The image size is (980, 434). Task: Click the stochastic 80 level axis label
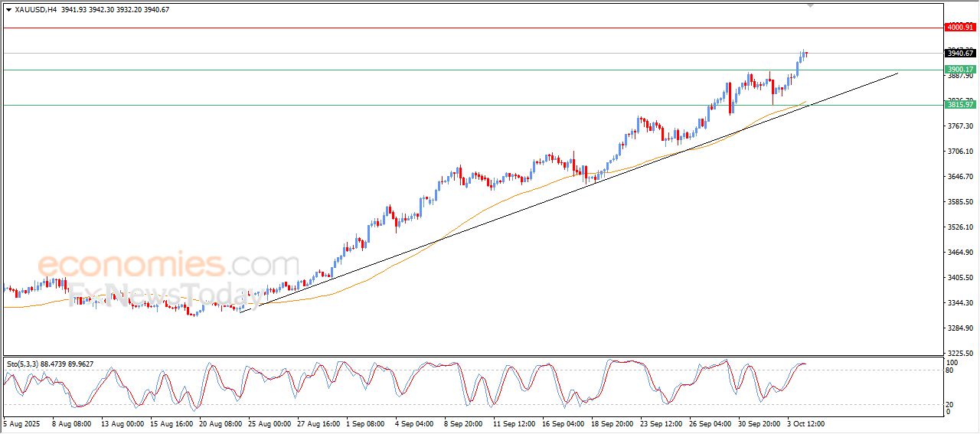[950, 370]
